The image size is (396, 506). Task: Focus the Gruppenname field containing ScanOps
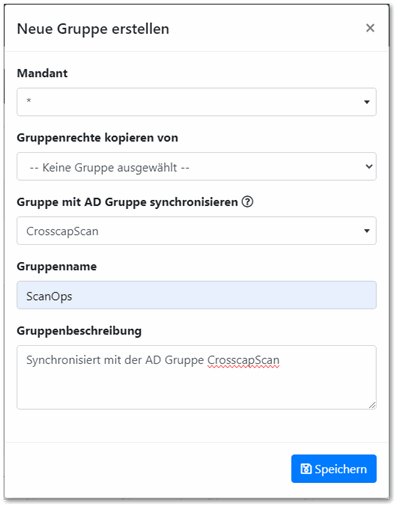point(197,295)
